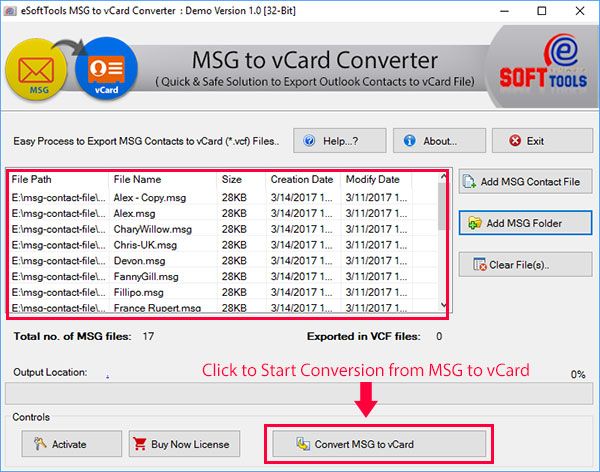Image resolution: width=600 pixels, height=472 pixels.
Task: Sort by File Path column header
Action: coord(58,179)
